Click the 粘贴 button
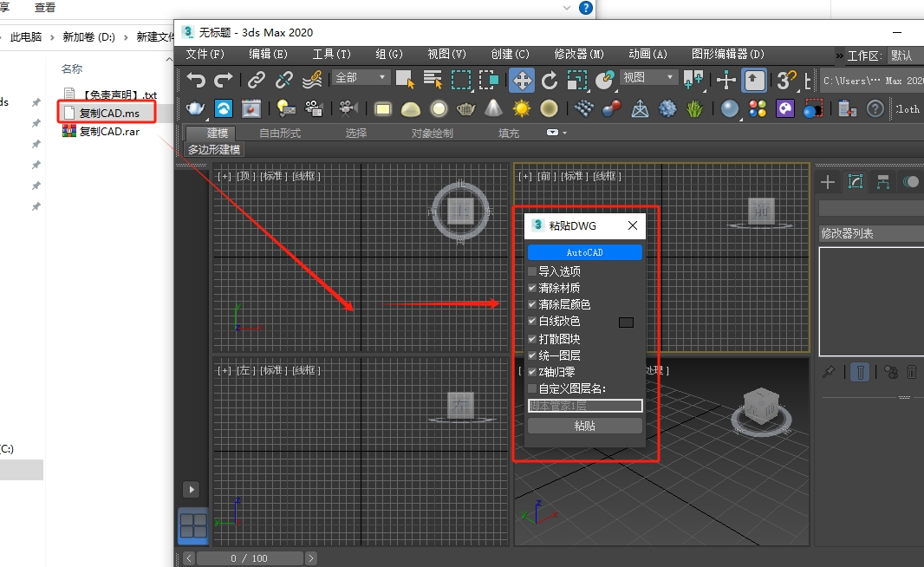This screenshot has width=924, height=567. click(584, 426)
